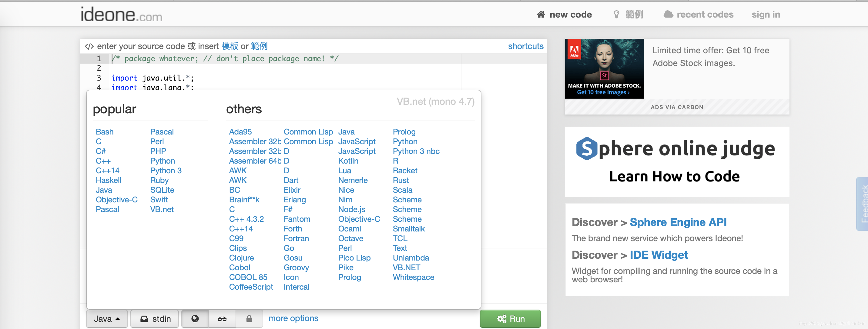
Task: Click the home icon beside new code
Action: tap(541, 15)
